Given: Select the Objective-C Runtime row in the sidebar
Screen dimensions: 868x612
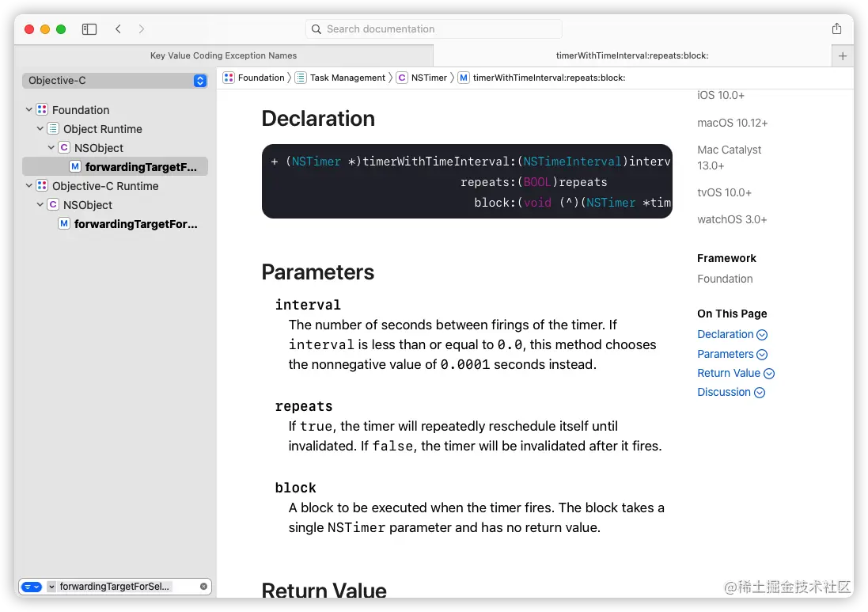Looking at the screenshot, I should pyautogui.click(x=116, y=186).
